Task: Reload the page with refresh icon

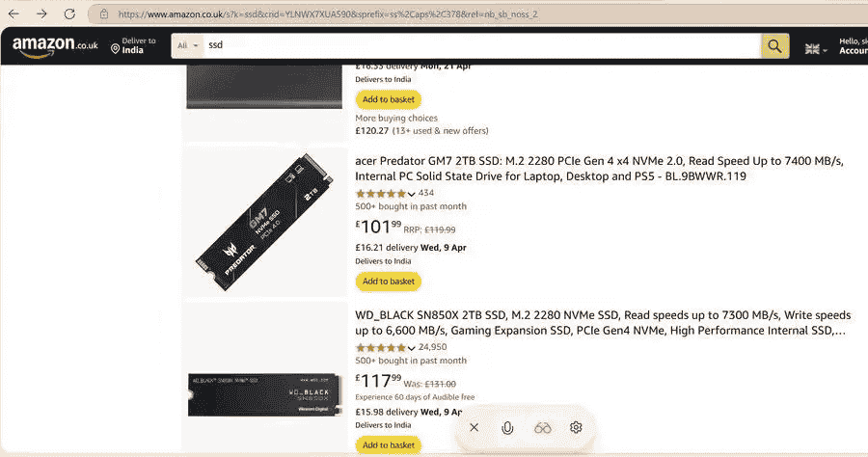Action: tap(69, 13)
